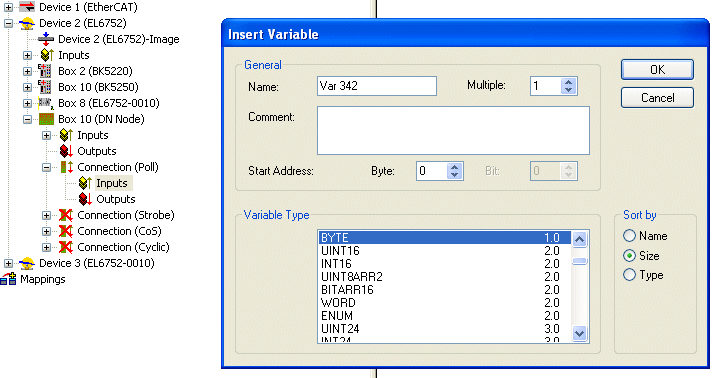The height and width of the screenshot is (378, 721).
Task: Expand Box 8 (EL6752-0010) node
Action: tap(28, 103)
